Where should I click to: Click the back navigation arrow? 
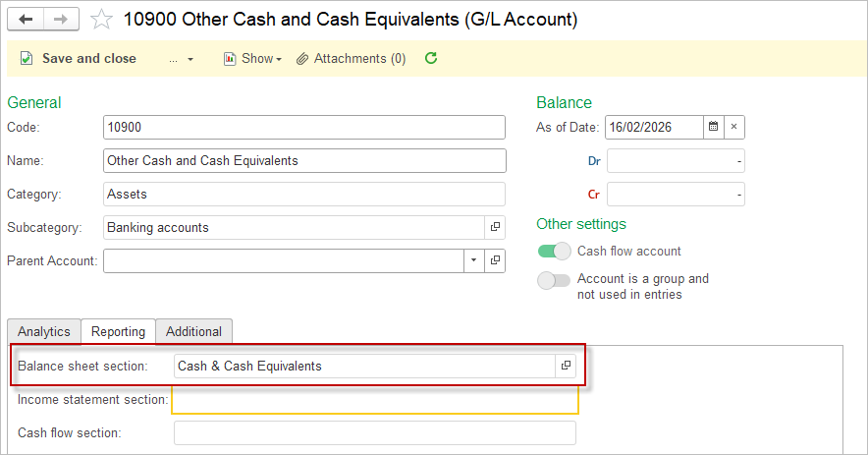click(x=26, y=20)
